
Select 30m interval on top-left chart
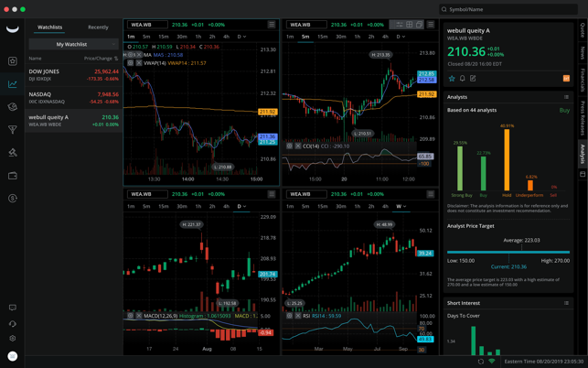(182, 37)
